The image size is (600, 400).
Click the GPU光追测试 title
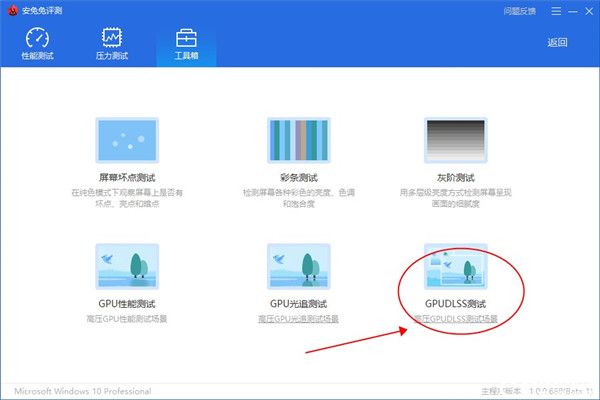298,304
